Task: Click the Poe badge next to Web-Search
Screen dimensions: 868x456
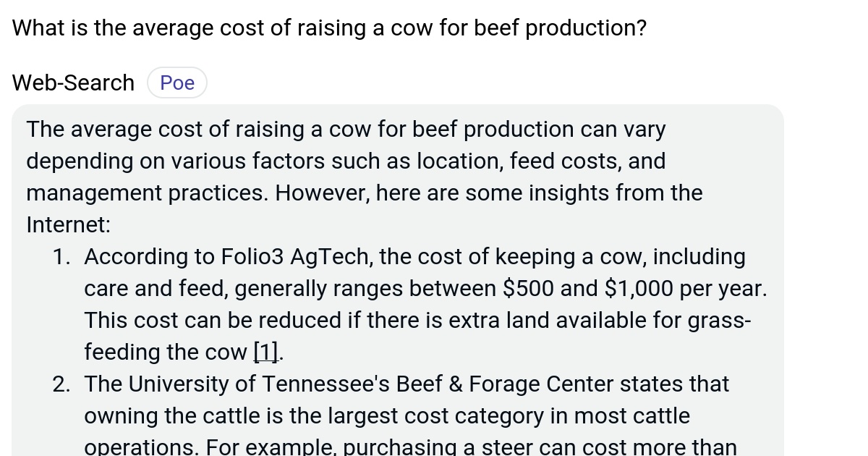Action: (176, 82)
